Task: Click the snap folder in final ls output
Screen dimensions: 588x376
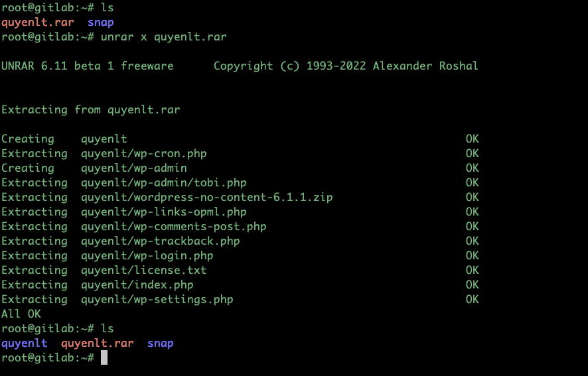Action: tap(160, 344)
